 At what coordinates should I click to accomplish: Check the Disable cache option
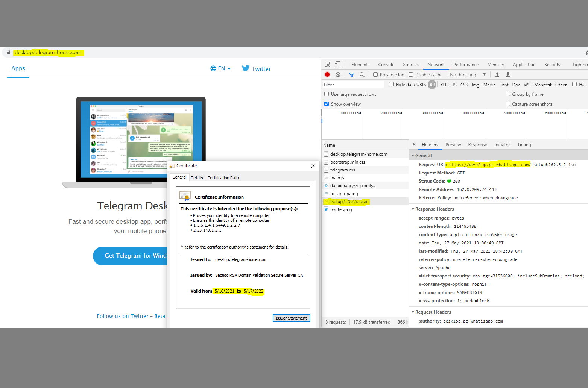[x=410, y=74]
